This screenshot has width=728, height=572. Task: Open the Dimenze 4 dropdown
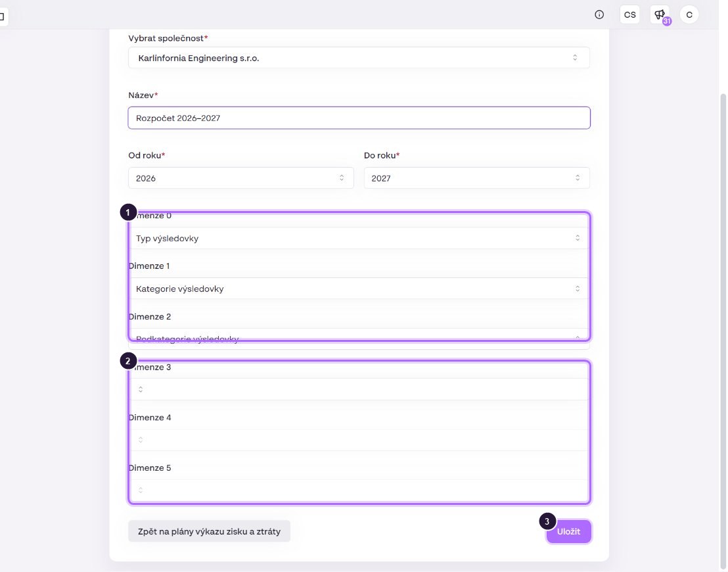(x=359, y=440)
